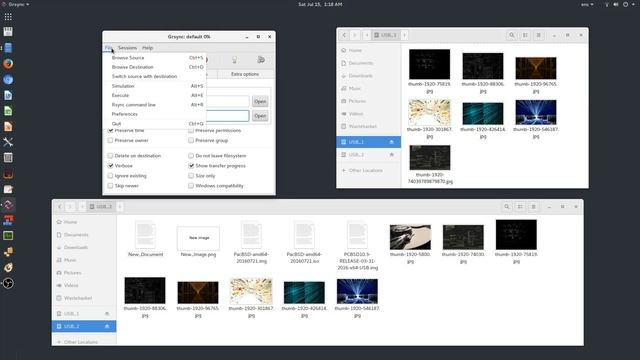The height and width of the screenshot is (360, 640).
Task: Click the USB_2 path button in USB_2 window header
Action: (x=101, y=207)
